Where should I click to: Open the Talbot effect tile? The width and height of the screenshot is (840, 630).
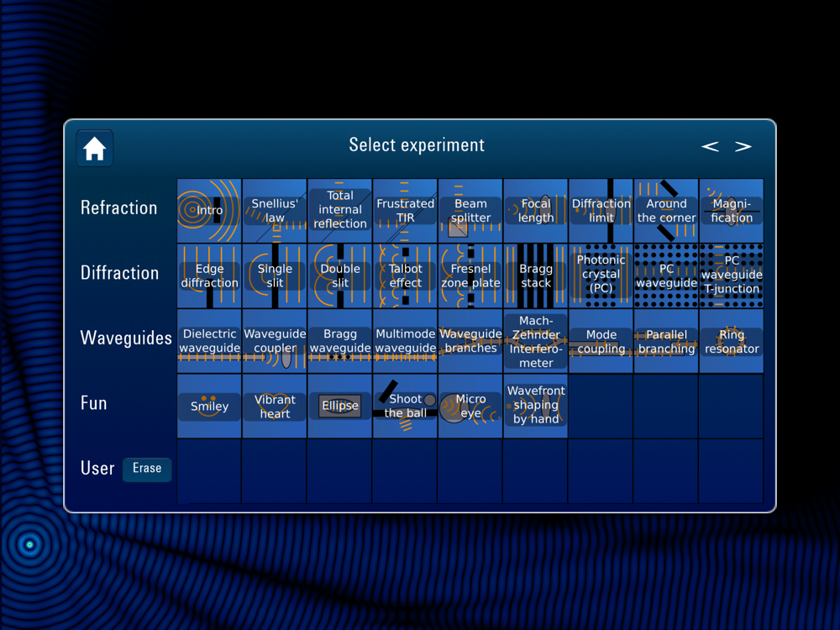[x=405, y=276]
